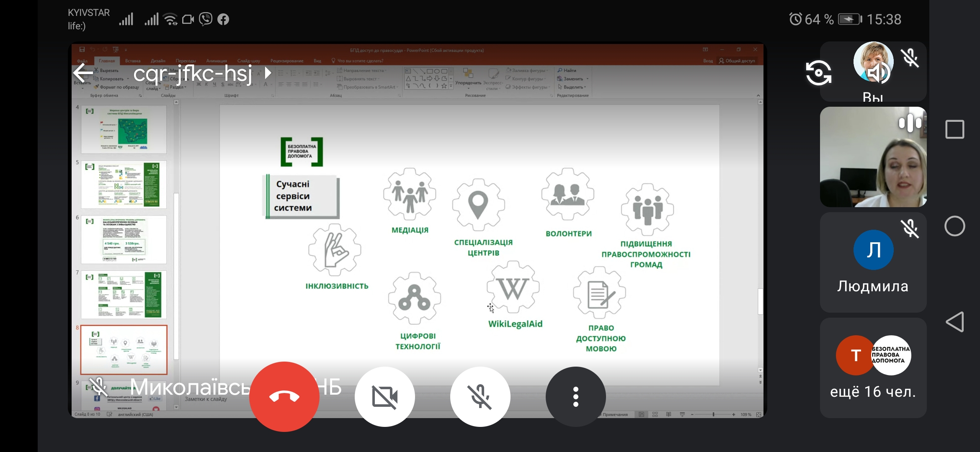The width and height of the screenshot is (980, 452).
Task: Open the three-dot more options menu
Action: (575, 396)
